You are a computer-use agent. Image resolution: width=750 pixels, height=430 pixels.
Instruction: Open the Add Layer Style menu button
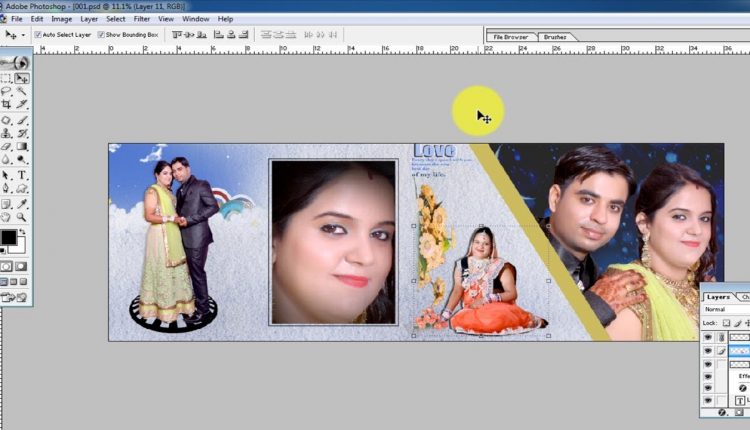(722, 412)
